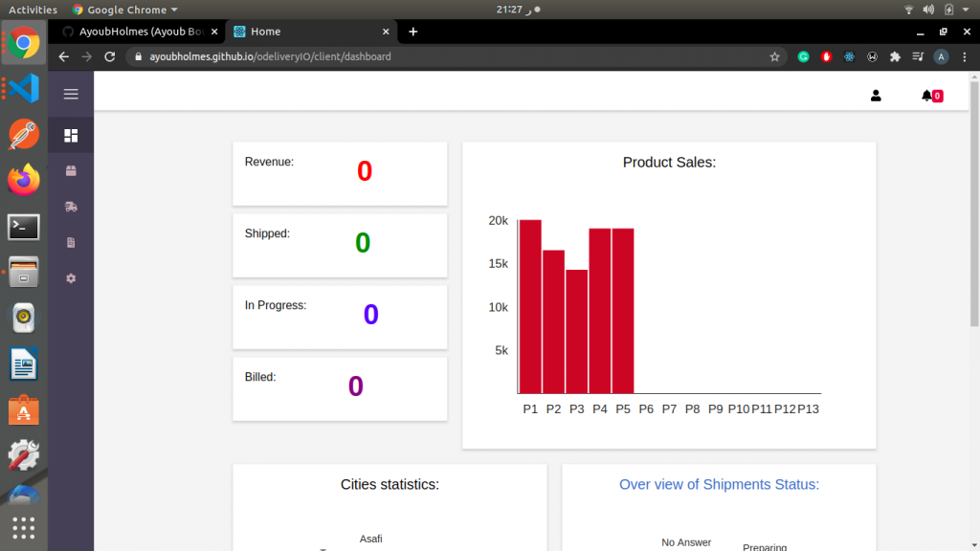The width and height of the screenshot is (980, 551).
Task: Select the dashboard grid icon in sidebar
Action: coord(71,136)
